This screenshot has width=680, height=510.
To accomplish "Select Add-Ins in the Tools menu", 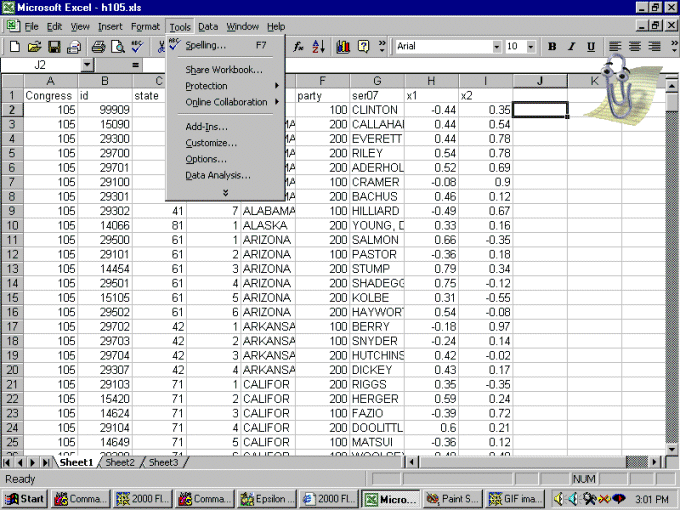I will click(x=206, y=127).
